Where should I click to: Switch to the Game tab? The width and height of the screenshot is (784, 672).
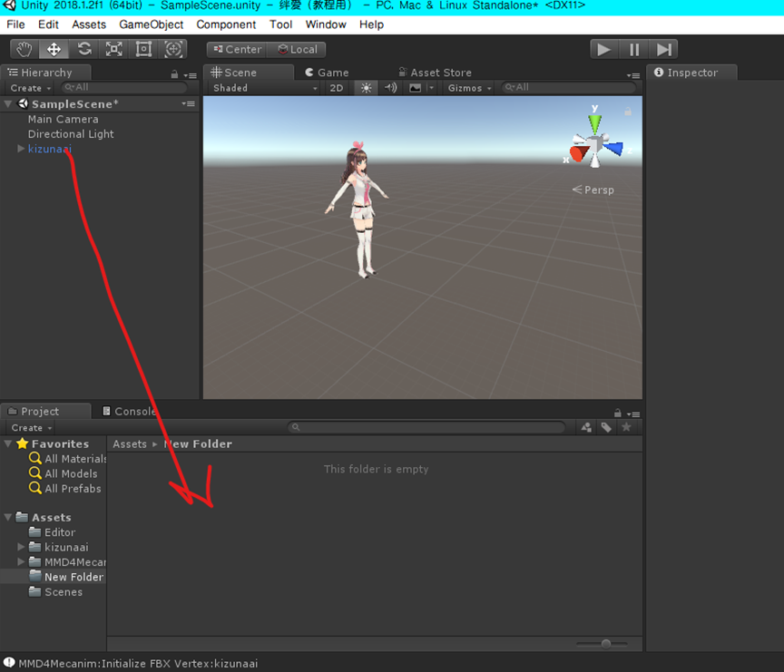[x=327, y=73]
